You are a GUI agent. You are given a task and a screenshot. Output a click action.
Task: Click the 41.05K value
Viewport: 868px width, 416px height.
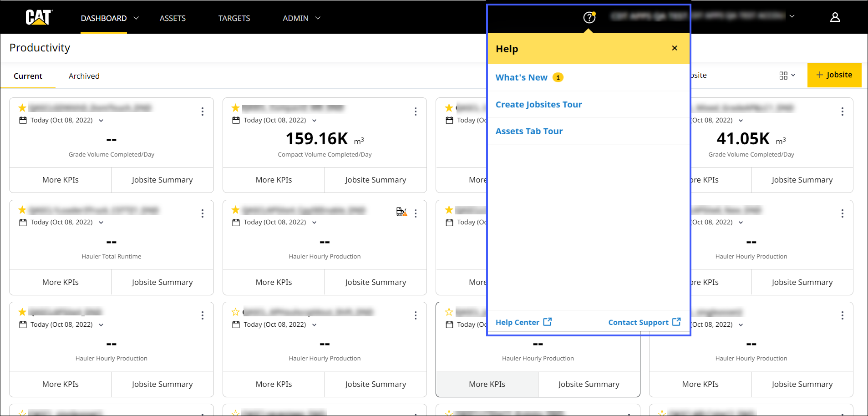click(743, 138)
